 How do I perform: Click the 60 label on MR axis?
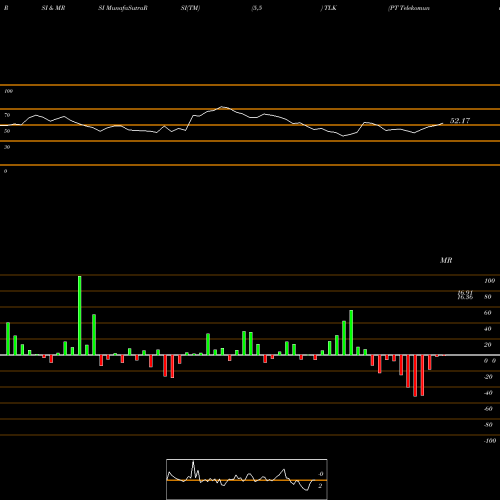pos(488,313)
